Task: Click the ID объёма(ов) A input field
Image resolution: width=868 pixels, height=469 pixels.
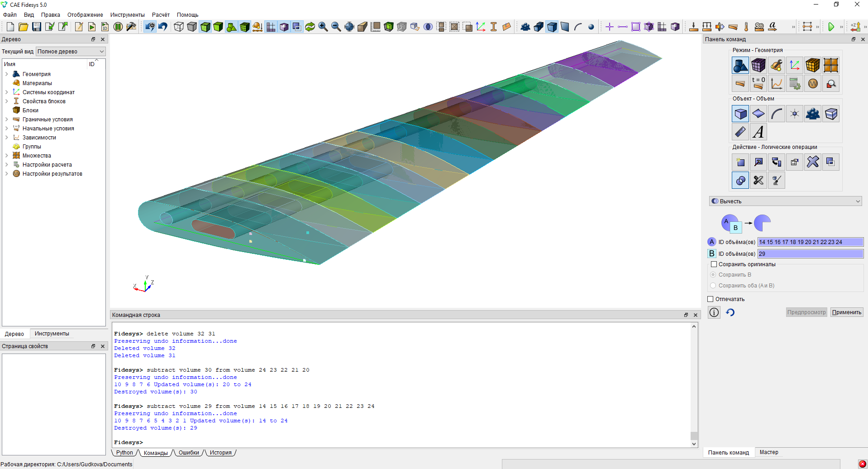Action: click(x=811, y=242)
